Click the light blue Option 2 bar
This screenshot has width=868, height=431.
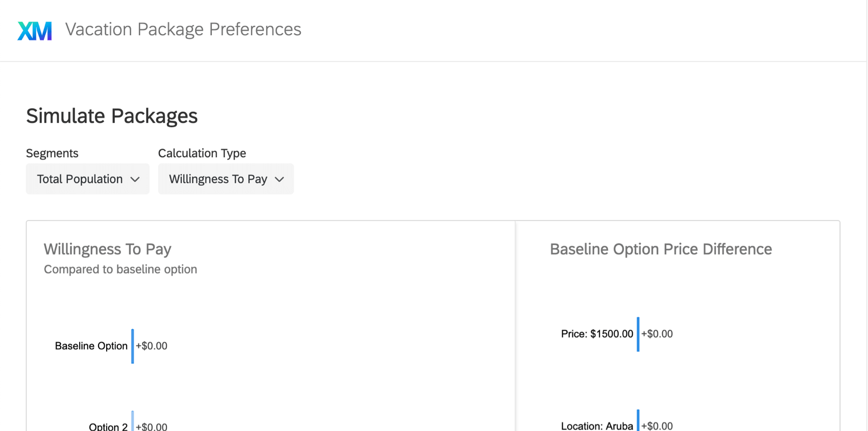pyautogui.click(x=133, y=422)
